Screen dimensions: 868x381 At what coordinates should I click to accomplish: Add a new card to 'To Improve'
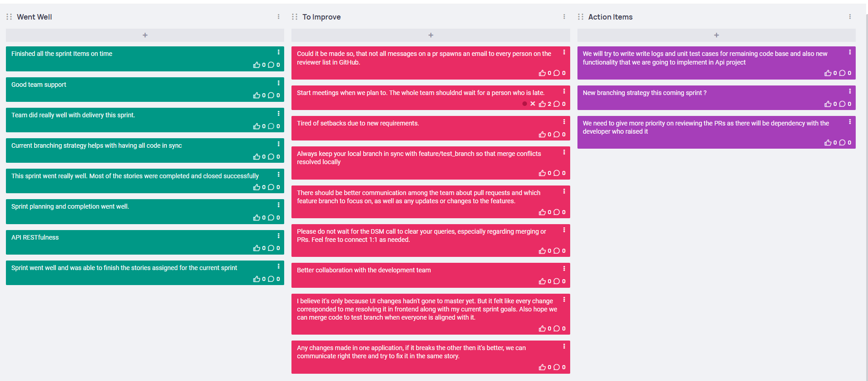[x=431, y=35]
